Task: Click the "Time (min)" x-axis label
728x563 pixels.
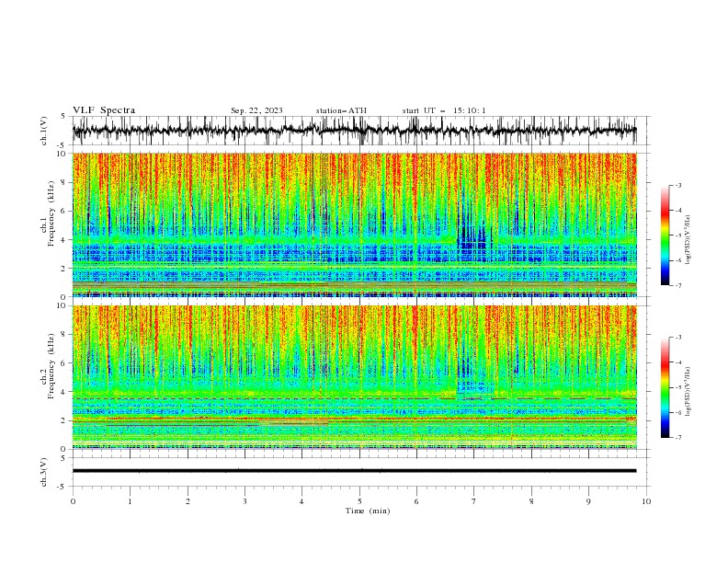Action: coord(368,511)
